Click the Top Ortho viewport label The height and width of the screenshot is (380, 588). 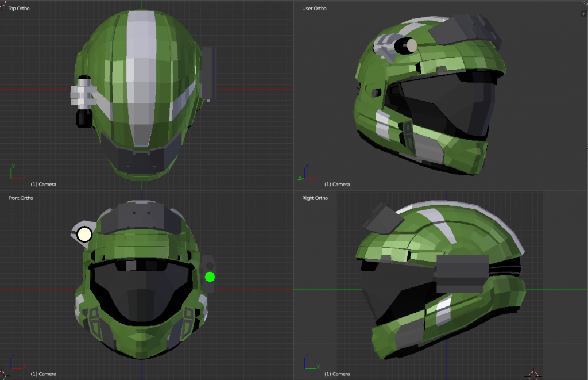[19, 8]
